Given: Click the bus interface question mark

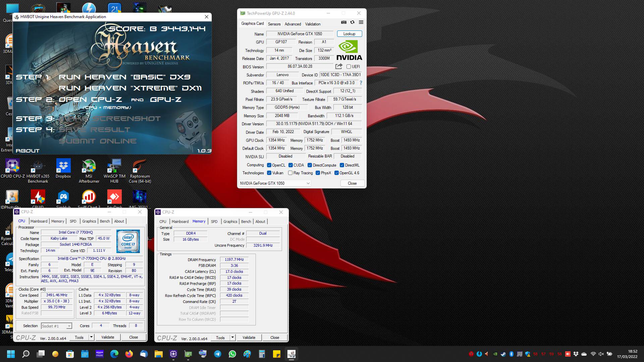Looking at the screenshot, I should click(361, 83).
